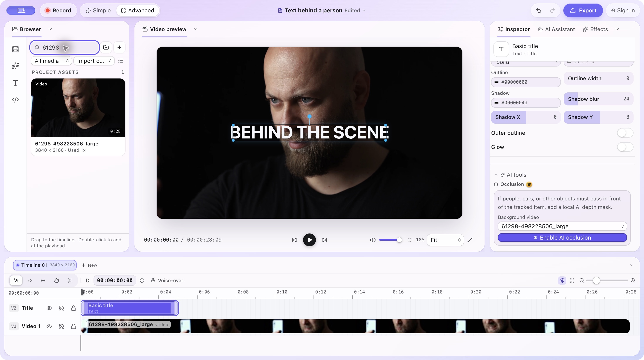Open the code section in Browser sidebar
The height and width of the screenshot is (360, 644).
(15, 100)
